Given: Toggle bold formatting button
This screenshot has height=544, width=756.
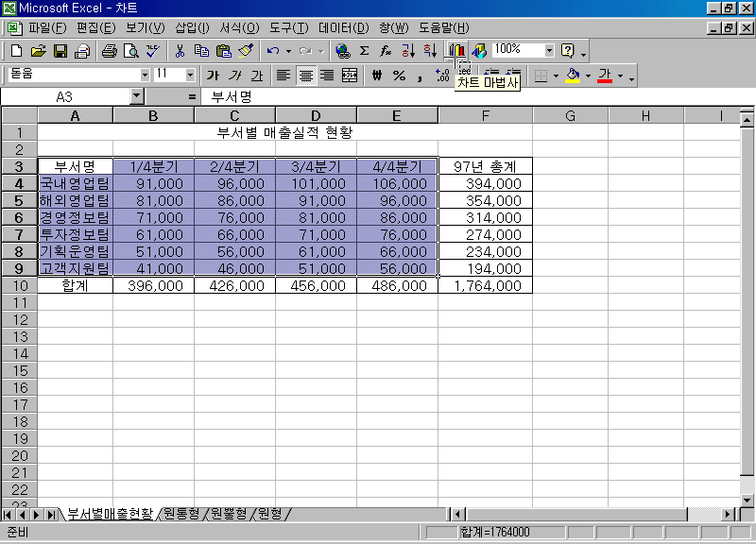Looking at the screenshot, I should coord(213,76).
